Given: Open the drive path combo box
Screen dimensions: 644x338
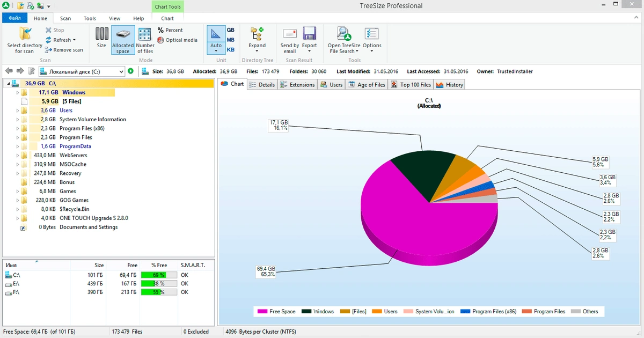Looking at the screenshot, I should (x=82, y=71).
